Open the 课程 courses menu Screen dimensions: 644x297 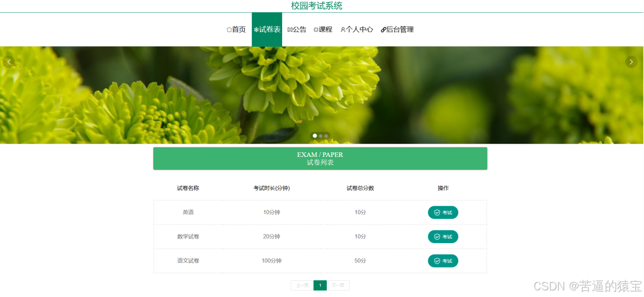[323, 29]
